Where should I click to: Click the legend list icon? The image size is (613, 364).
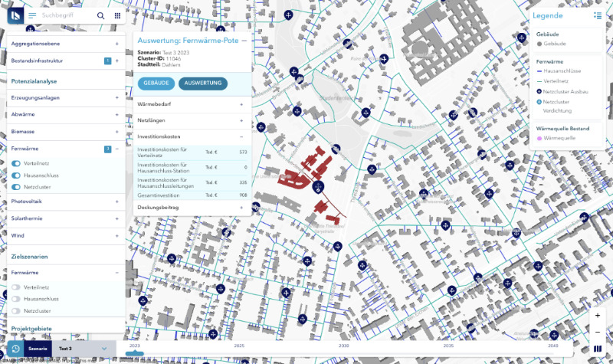[x=597, y=15]
